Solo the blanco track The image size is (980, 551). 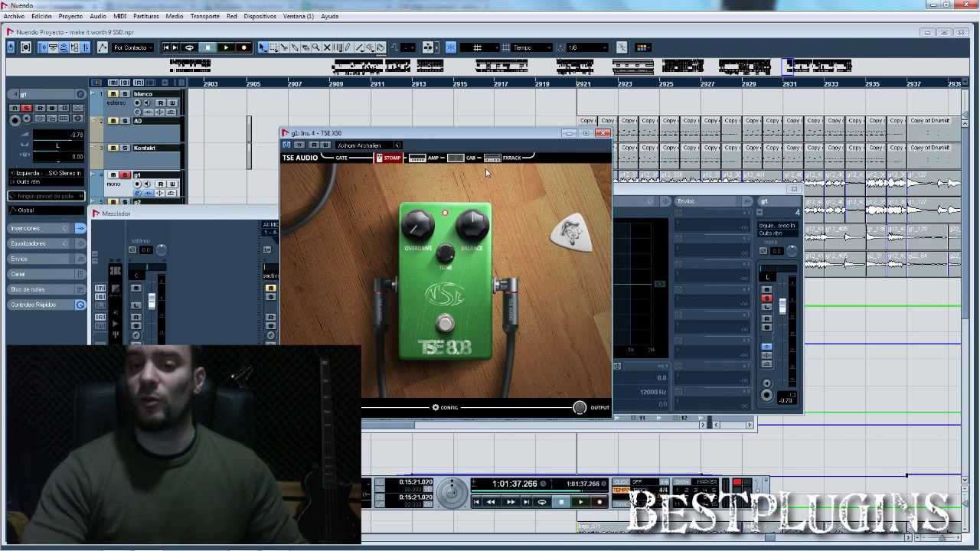(x=125, y=94)
